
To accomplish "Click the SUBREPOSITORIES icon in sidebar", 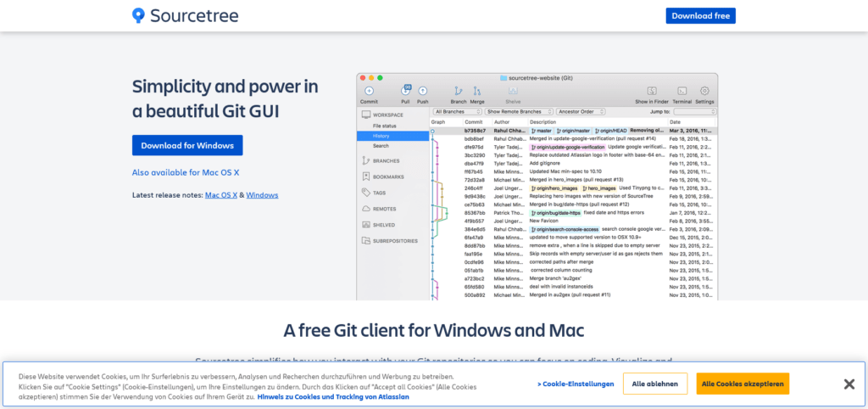I will pyautogui.click(x=366, y=241).
